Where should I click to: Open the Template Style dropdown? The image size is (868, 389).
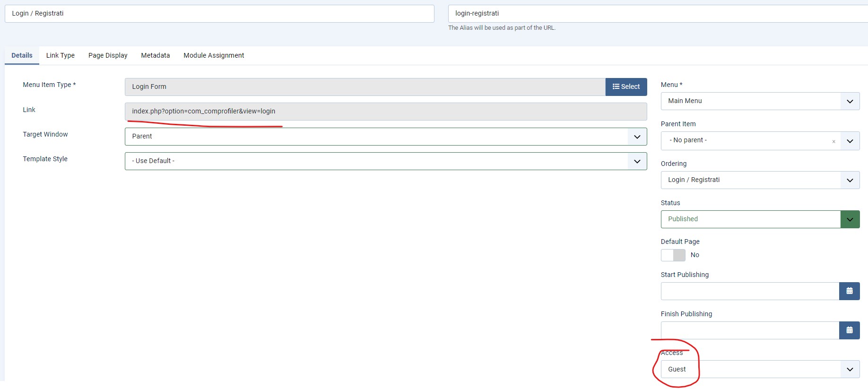(386, 161)
